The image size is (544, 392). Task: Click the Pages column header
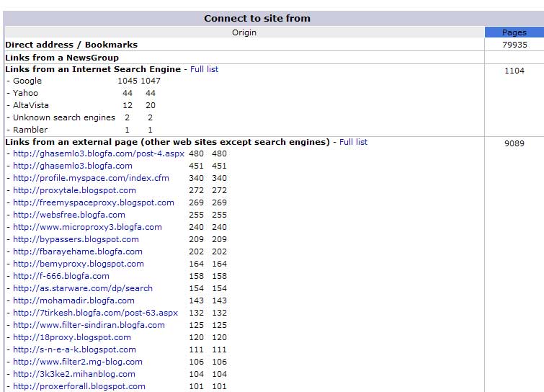coord(514,32)
